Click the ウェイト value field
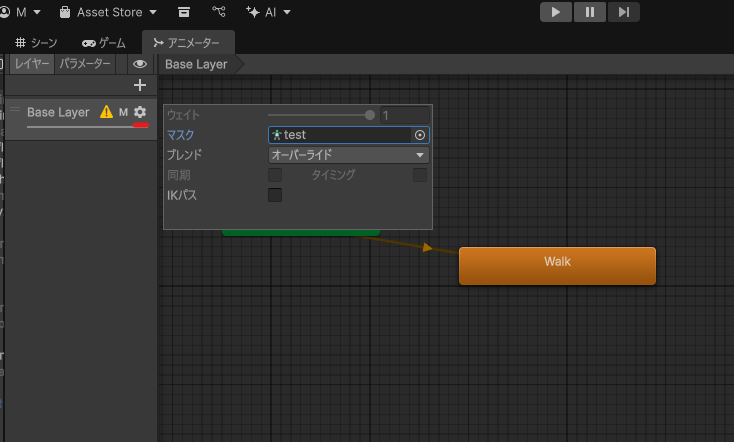Viewport: 734px width, 442px height. (405, 115)
